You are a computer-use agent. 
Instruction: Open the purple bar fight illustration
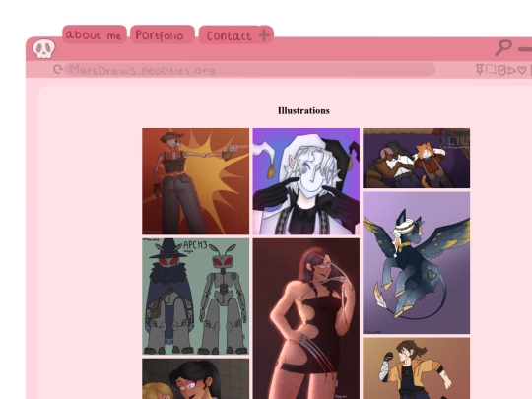[417, 158]
